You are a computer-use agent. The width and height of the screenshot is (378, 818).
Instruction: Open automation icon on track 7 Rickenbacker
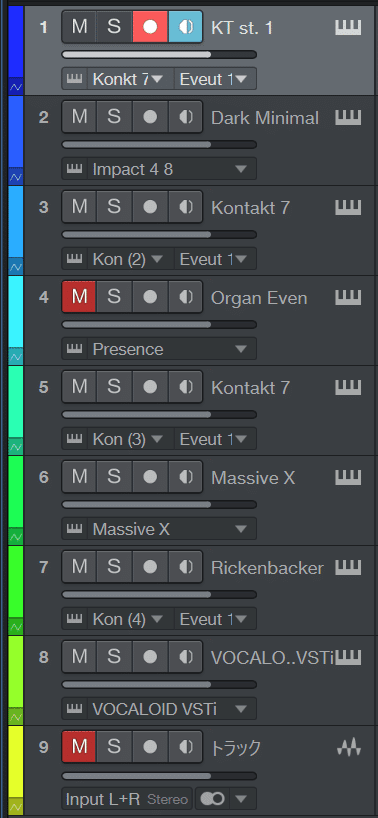(16, 627)
